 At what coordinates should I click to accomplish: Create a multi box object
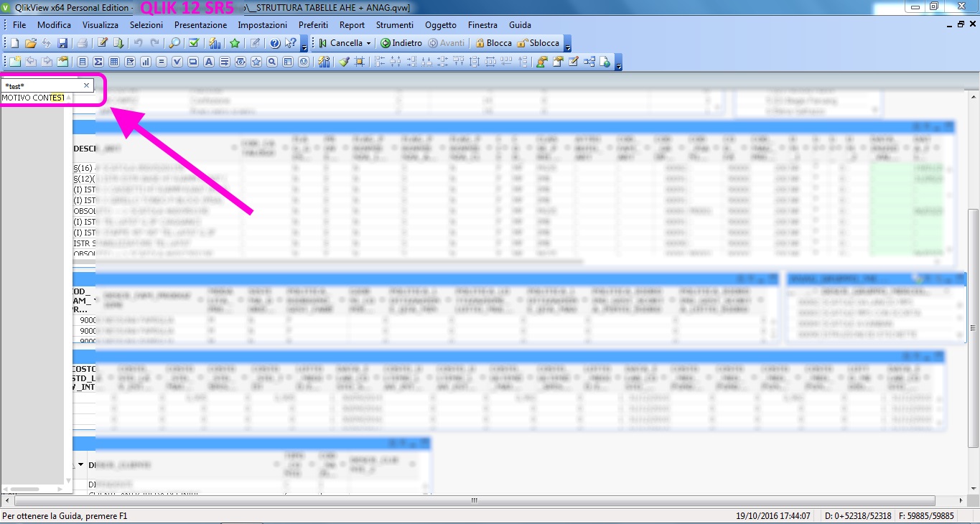pos(130,62)
